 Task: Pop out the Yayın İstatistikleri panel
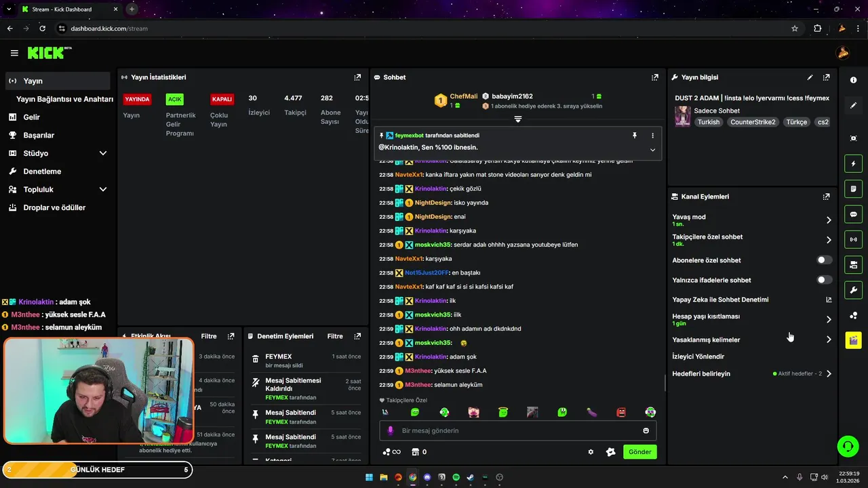point(357,77)
